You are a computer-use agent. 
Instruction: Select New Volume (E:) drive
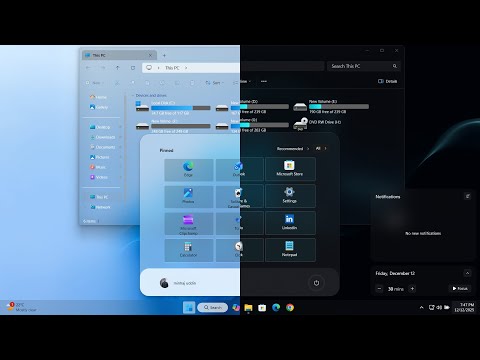click(x=331, y=106)
